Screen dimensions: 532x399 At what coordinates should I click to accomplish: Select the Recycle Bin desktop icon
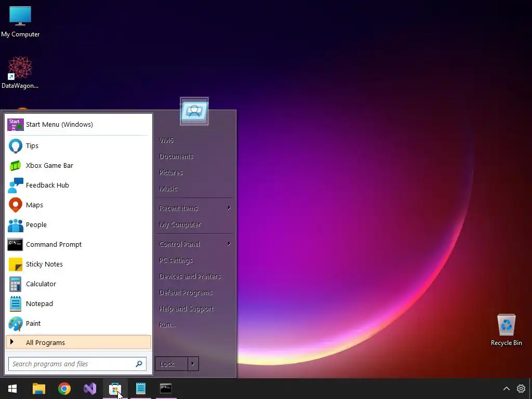point(506,330)
